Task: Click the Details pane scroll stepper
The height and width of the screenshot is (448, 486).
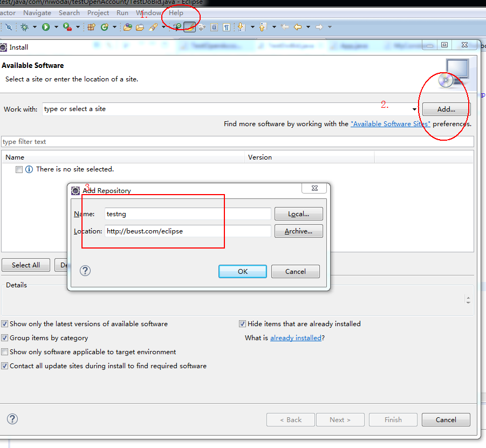Action: tap(468, 300)
